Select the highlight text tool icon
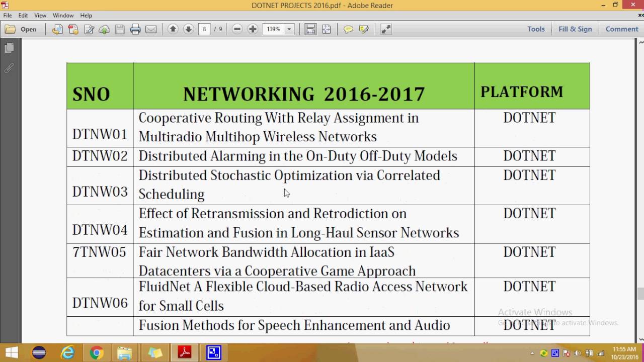This screenshot has width=644, height=362. point(364,29)
